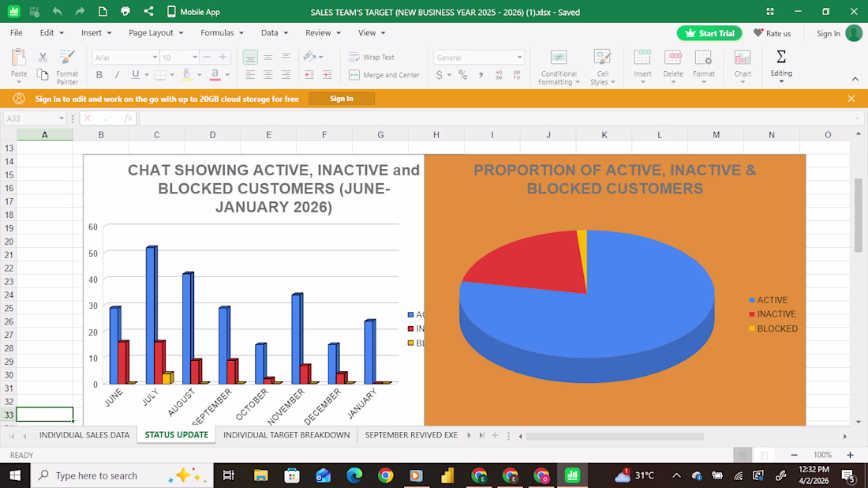Click the Undo arrow icon
This screenshot has width=868, height=488.
[x=57, y=12]
